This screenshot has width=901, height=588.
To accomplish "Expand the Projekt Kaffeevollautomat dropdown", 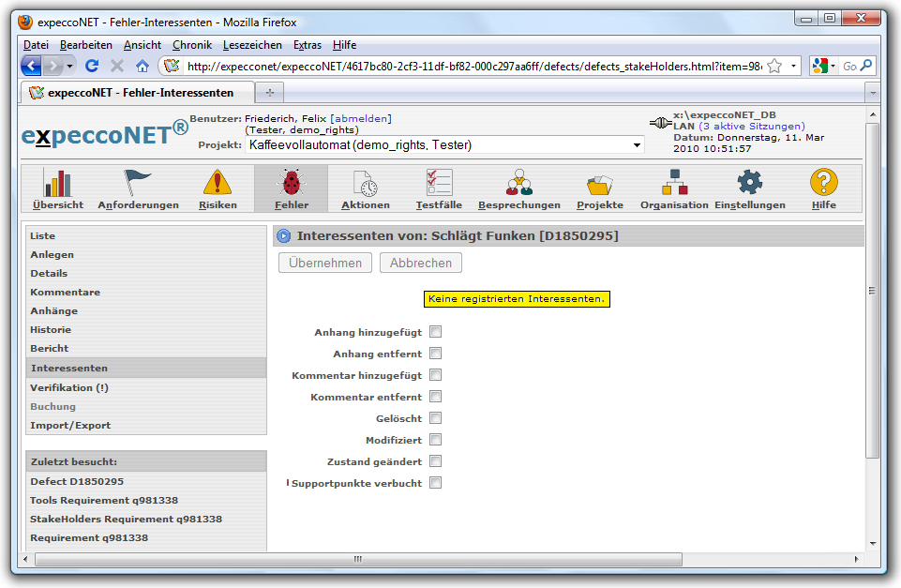I will [638, 145].
